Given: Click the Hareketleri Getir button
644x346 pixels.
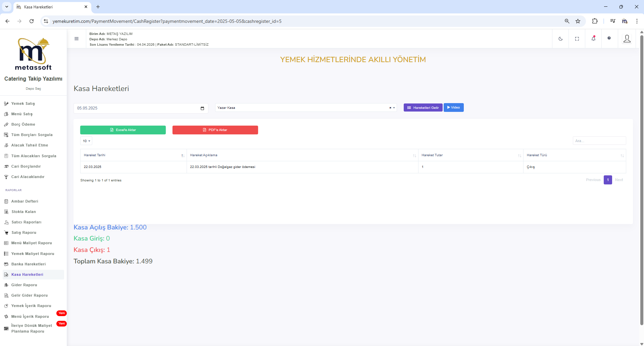Looking at the screenshot, I should click(423, 107).
